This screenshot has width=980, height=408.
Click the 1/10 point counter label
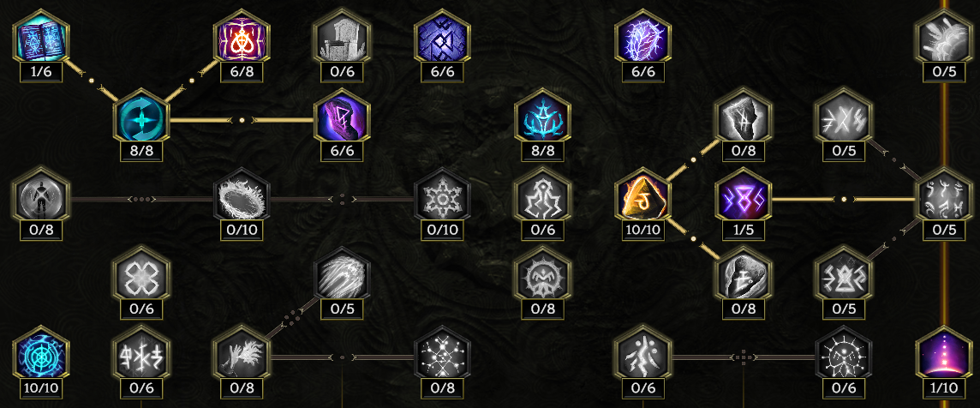(944, 388)
